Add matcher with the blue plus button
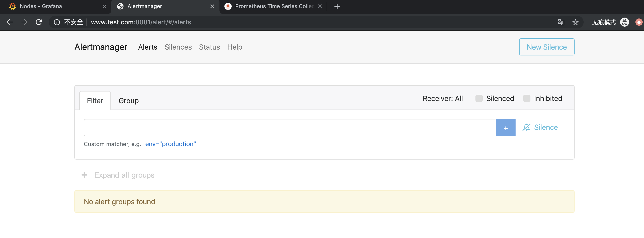644x238 pixels. [x=505, y=128]
